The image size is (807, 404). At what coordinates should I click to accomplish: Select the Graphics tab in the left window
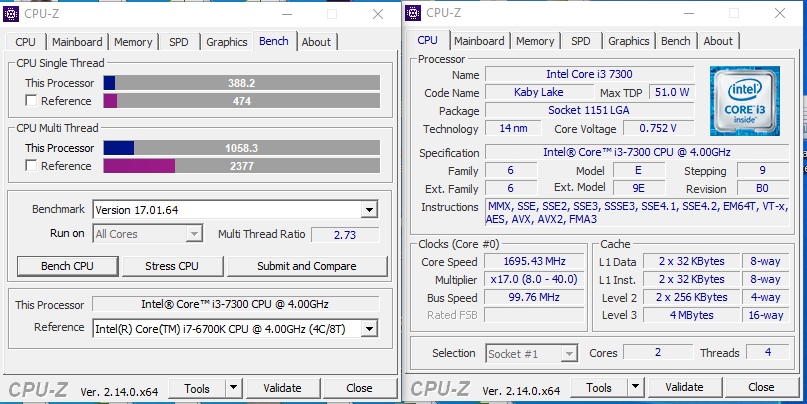[226, 42]
